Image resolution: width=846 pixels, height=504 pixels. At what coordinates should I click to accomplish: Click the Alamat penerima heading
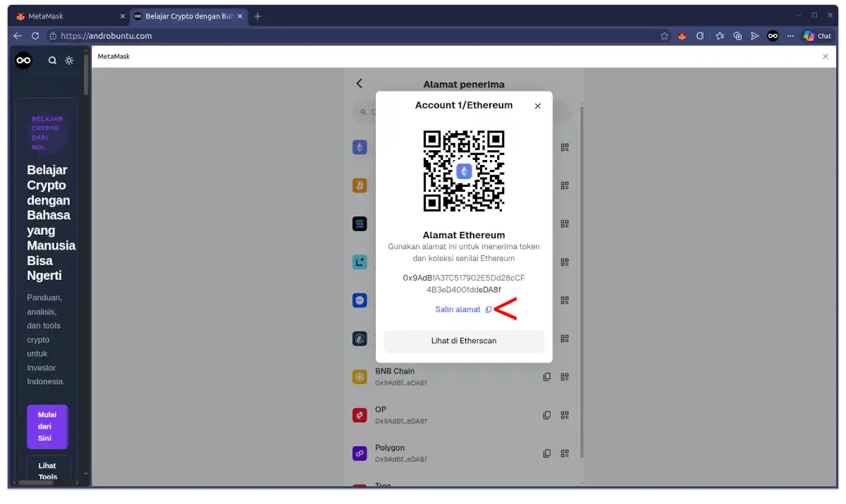464,84
